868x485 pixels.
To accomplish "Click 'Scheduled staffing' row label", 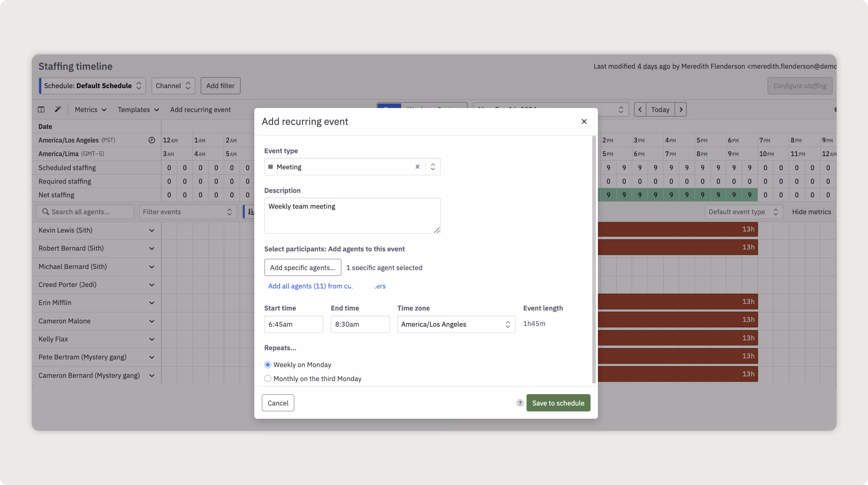I will tap(67, 167).
